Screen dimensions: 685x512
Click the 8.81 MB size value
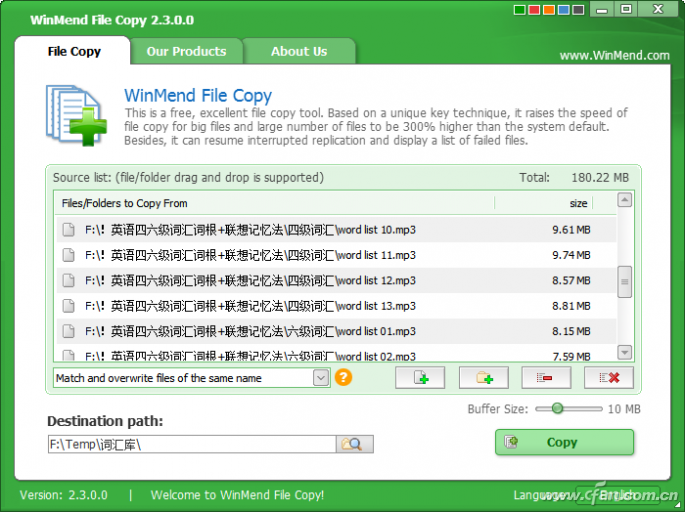[571, 306]
